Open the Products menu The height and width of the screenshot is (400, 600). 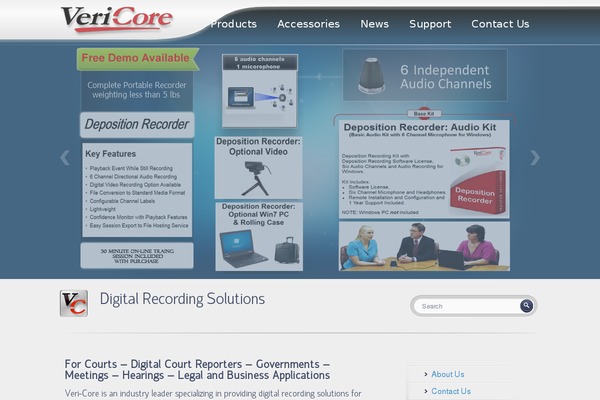pyautogui.click(x=233, y=24)
